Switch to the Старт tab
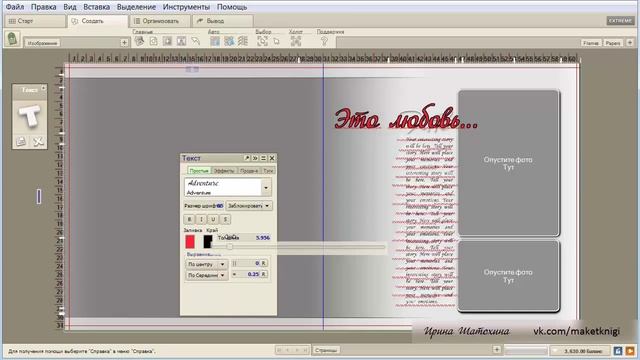The height and width of the screenshot is (360, 640). 35,21
